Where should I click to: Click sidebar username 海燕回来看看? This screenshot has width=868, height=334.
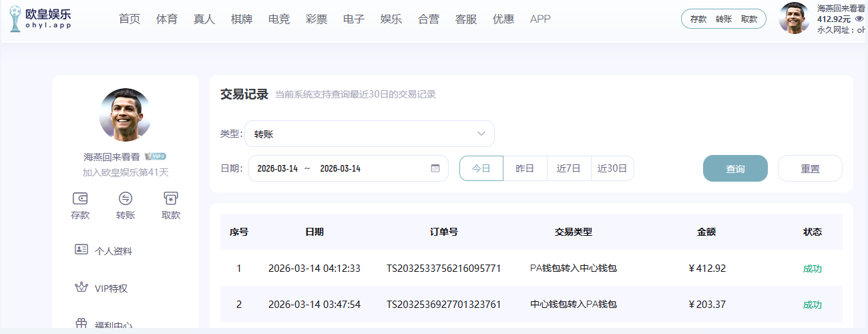[x=112, y=156]
